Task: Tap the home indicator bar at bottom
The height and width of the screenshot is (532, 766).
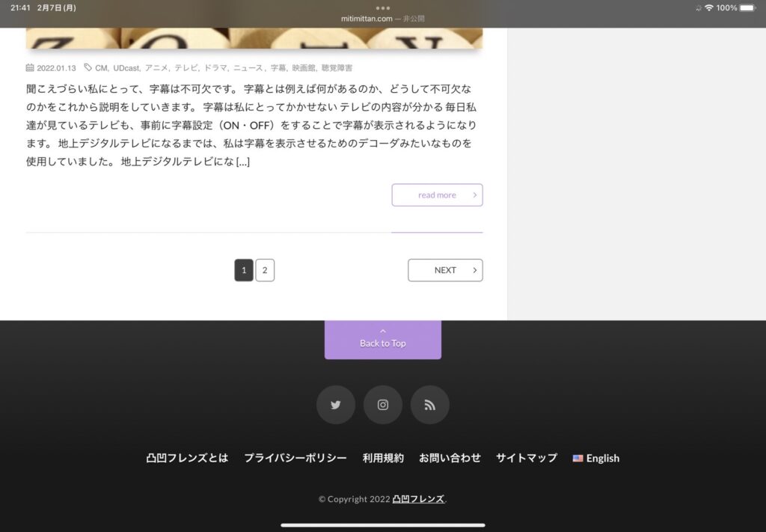Action: [x=383, y=525]
